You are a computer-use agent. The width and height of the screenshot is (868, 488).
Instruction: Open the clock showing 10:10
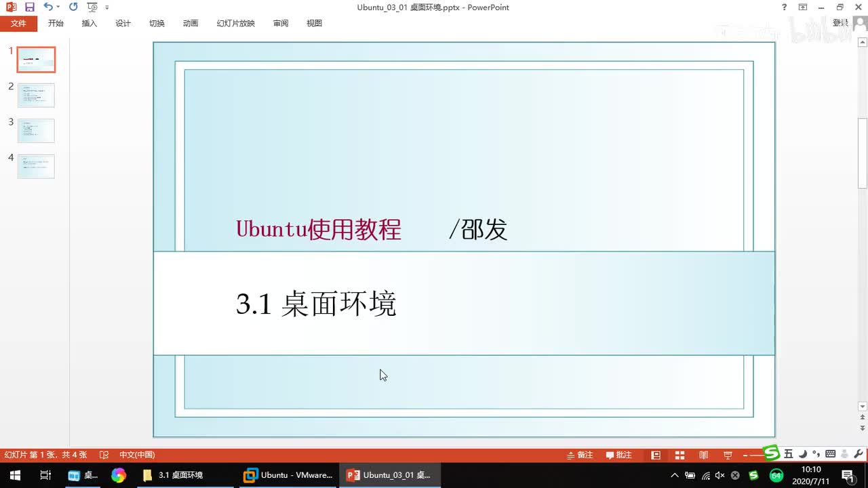point(811,475)
